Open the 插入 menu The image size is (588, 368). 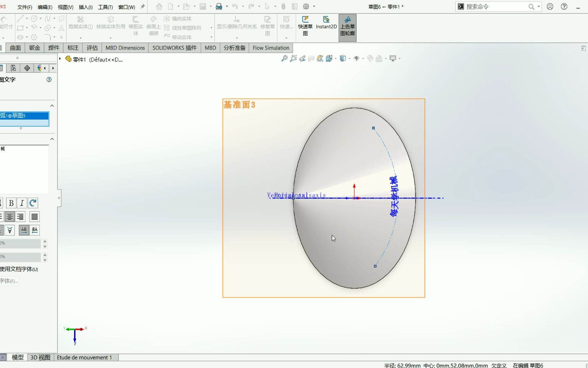click(x=85, y=7)
